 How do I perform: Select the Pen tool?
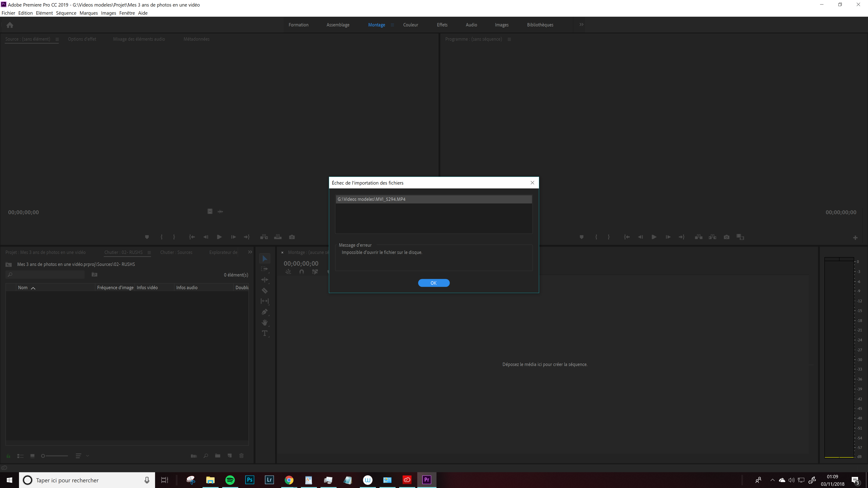tap(264, 312)
